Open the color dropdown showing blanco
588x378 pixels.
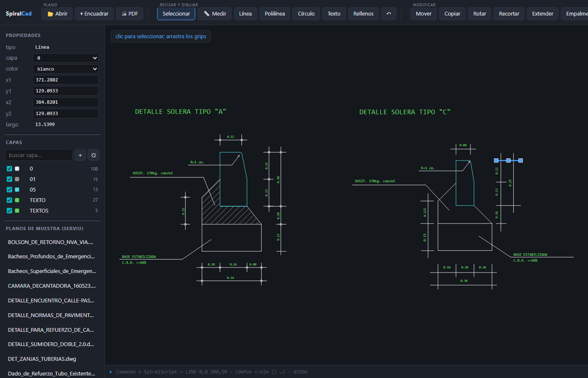(66, 69)
